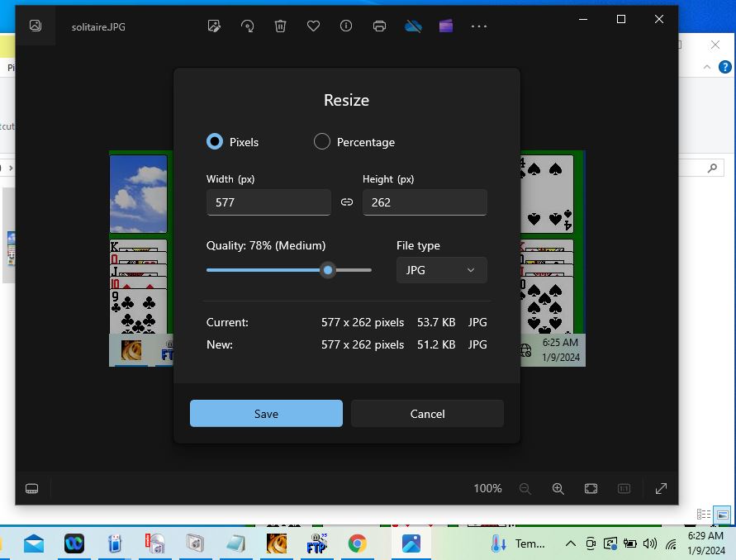Expand the hidden system tray icons chevron
The width and height of the screenshot is (736, 560).
click(x=570, y=543)
